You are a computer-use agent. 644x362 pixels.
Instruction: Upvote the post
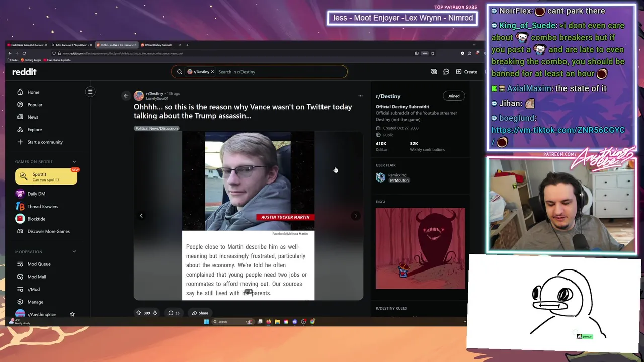click(139, 313)
